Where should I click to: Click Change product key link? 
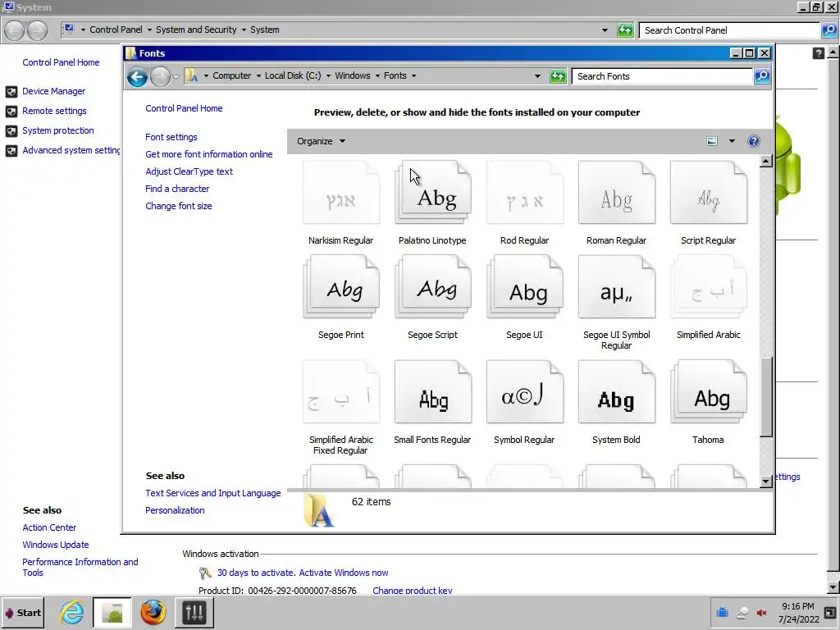pyautogui.click(x=412, y=591)
